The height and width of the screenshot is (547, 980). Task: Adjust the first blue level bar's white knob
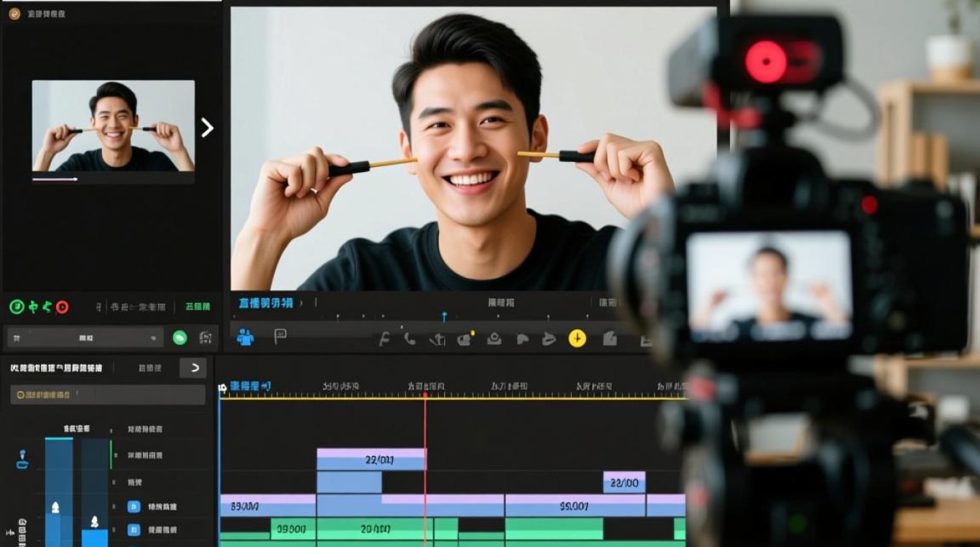(55, 507)
